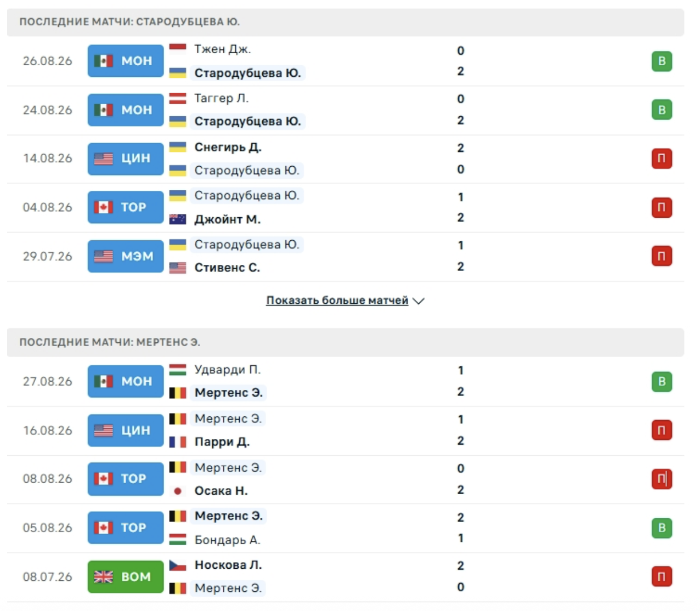
Task: Click the red loss badge for 08.07.26 match
Action: tap(662, 576)
